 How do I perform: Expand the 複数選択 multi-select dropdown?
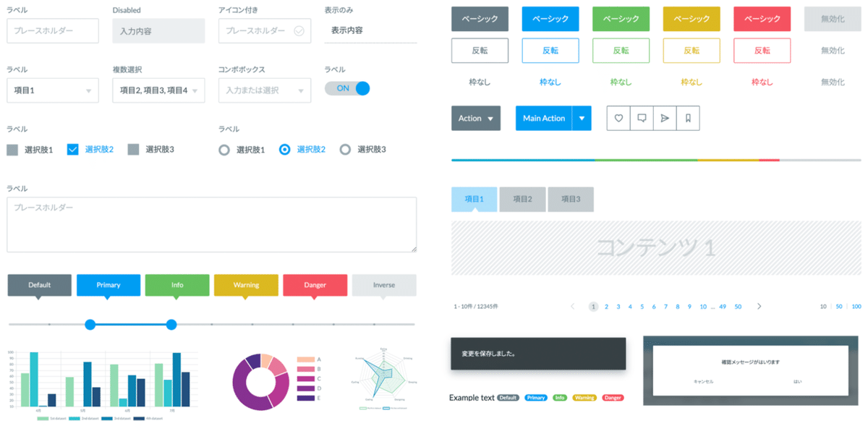click(158, 90)
